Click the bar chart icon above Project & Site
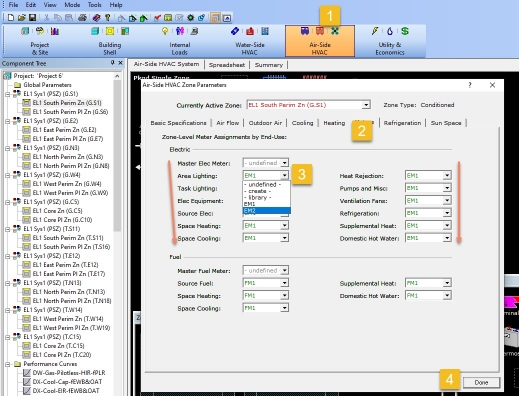519x396 pixels. click(x=55, y=31)
